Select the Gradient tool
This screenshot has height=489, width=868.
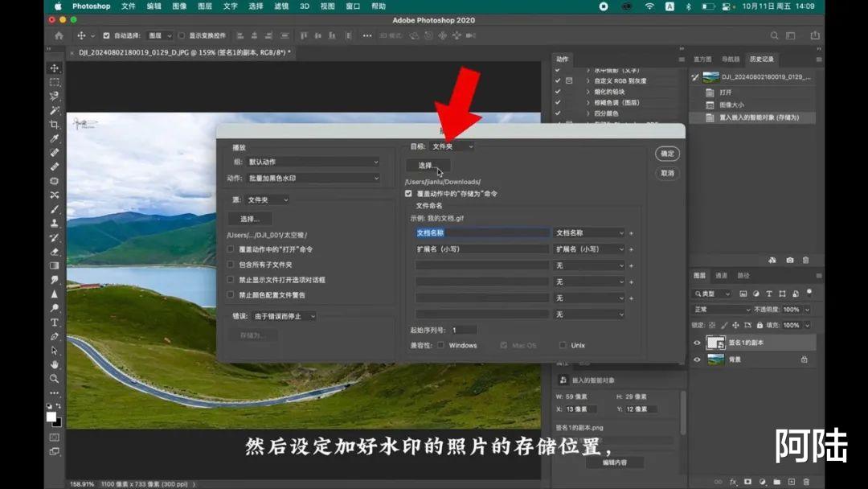pos(55,266)
